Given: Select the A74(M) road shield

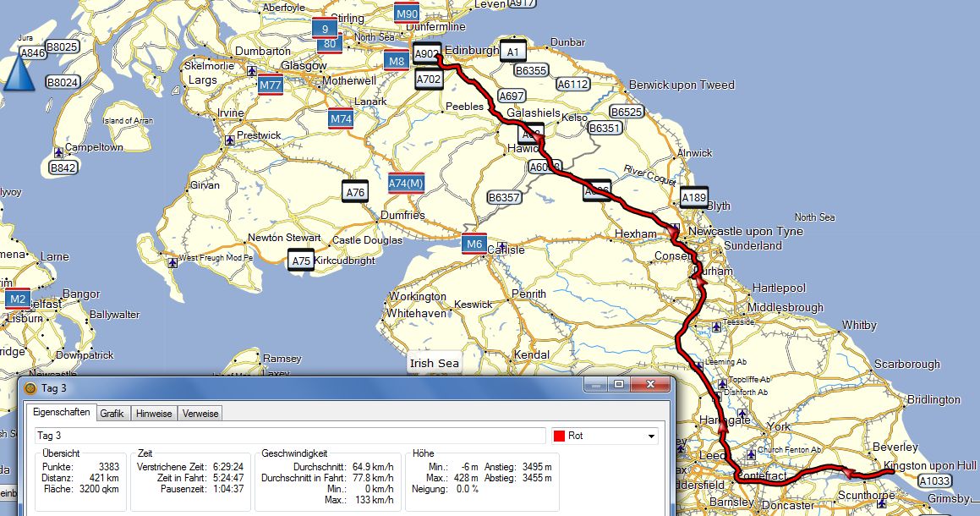Looking at the screenshot, I should click(x=406, y=184).
